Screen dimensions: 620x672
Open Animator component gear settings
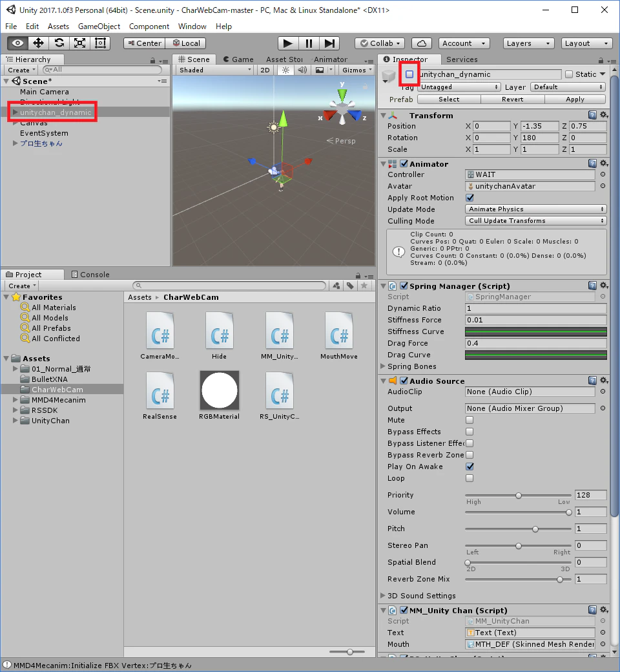click(604, 163)
